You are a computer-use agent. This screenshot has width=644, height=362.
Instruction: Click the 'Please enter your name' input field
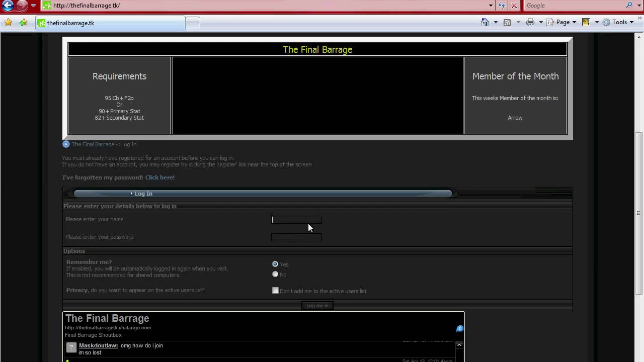[296, 220]
